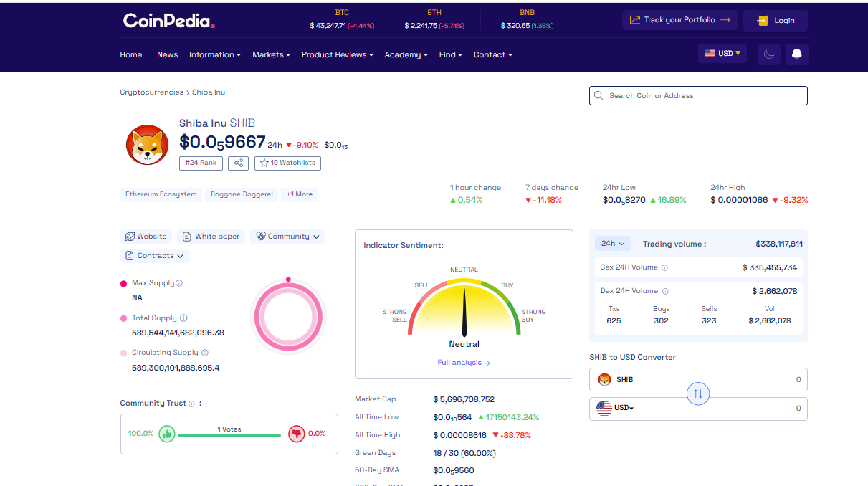This screenshot has height=486, width=868.
Task: Go to Home in the navigation
Action: coord(131,54)
